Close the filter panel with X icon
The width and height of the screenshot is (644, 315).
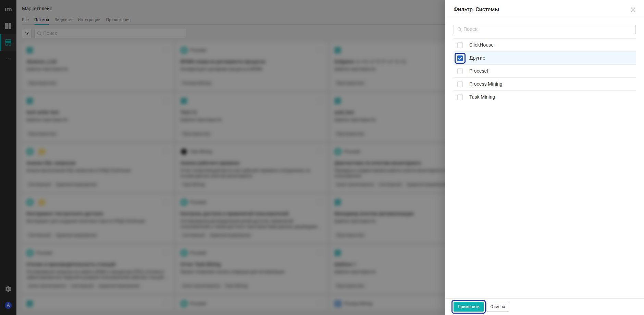pyautogui.click(x=633, y=10)
